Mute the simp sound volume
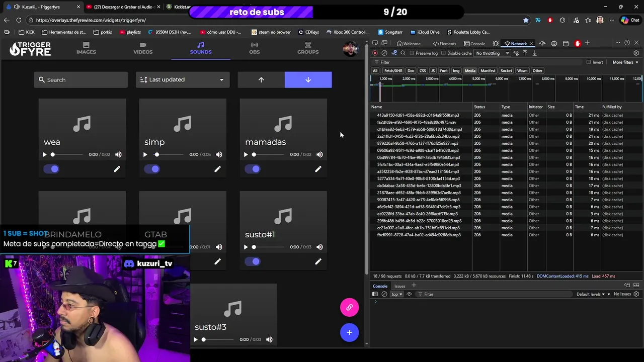Image resolution: width=644 pixels, height=362 pixels. pyautogui.click(x=219, y=155)
